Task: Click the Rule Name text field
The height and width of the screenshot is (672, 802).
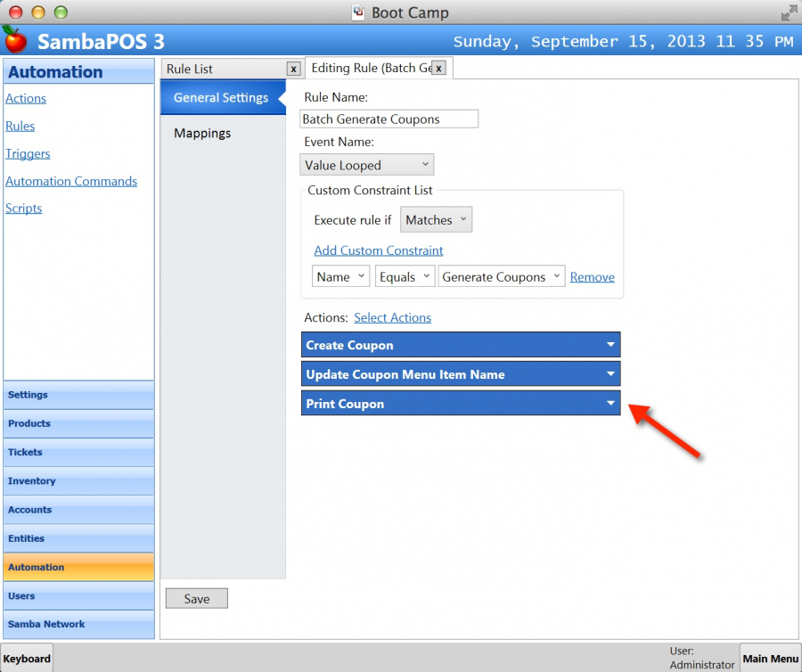Action: pyautogui.click(x=389, y=119)
